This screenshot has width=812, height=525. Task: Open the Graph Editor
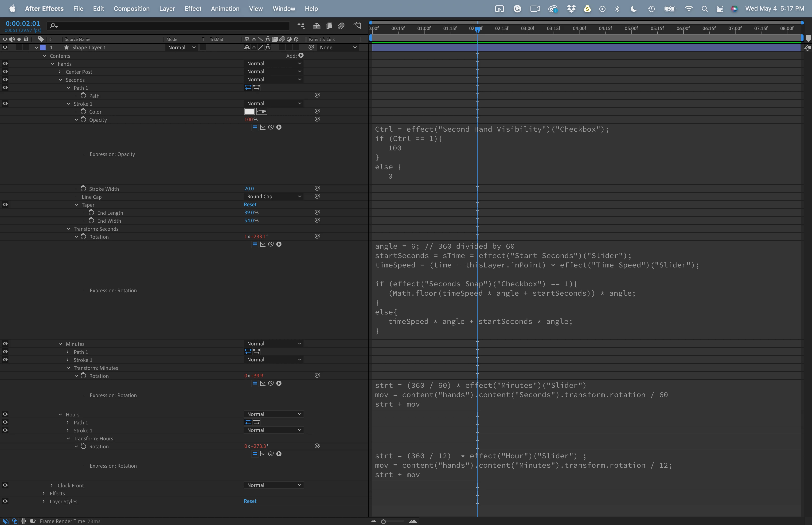pos(357,26)
